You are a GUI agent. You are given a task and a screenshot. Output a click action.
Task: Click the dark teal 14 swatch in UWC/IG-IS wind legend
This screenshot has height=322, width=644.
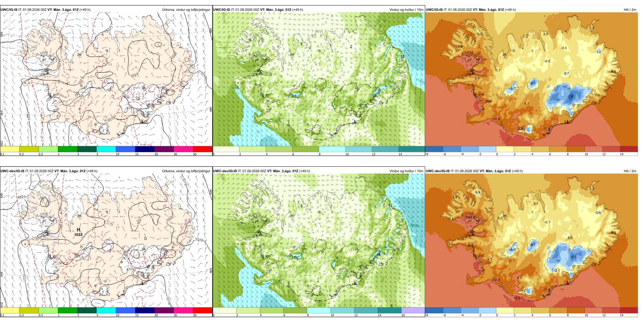click(411, 149)
